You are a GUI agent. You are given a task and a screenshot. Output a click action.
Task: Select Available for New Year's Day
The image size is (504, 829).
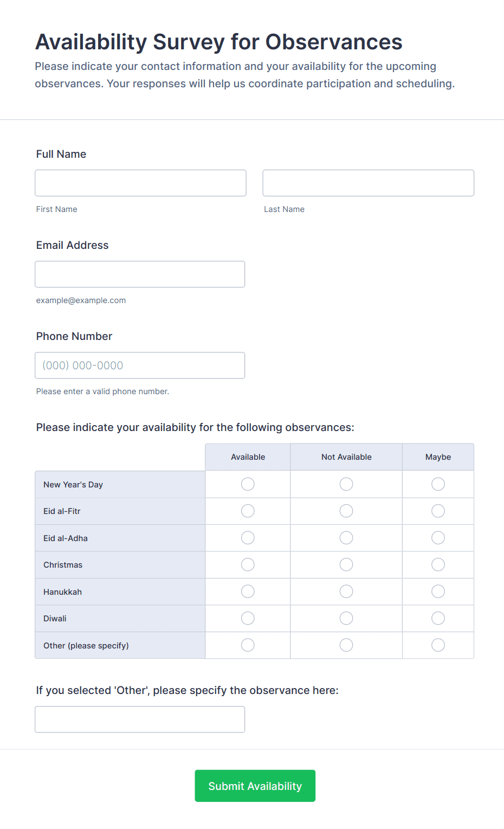click(x=248, y=484)
